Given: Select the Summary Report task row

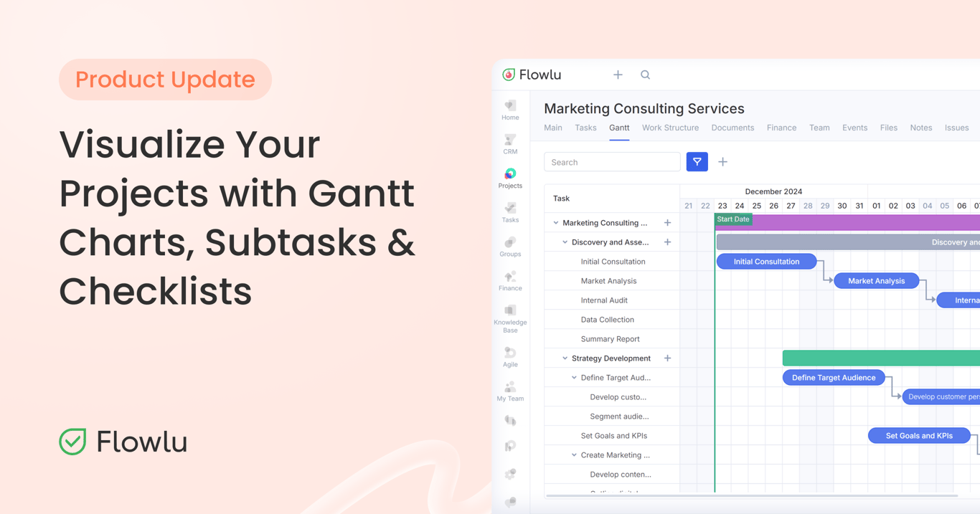Looking at the screenshot, I should click(612, 339).
